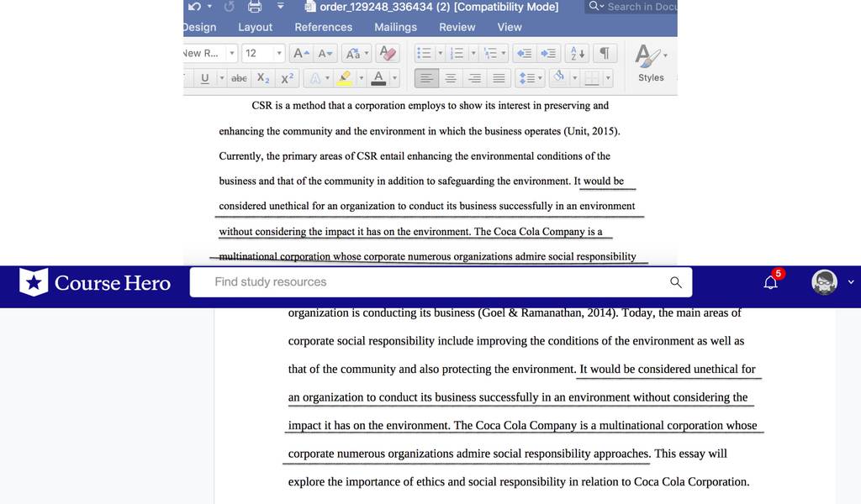The height and width of the screenshot is (504, 861).
Task: Increase font size with grow font icon
Action: 301,53
